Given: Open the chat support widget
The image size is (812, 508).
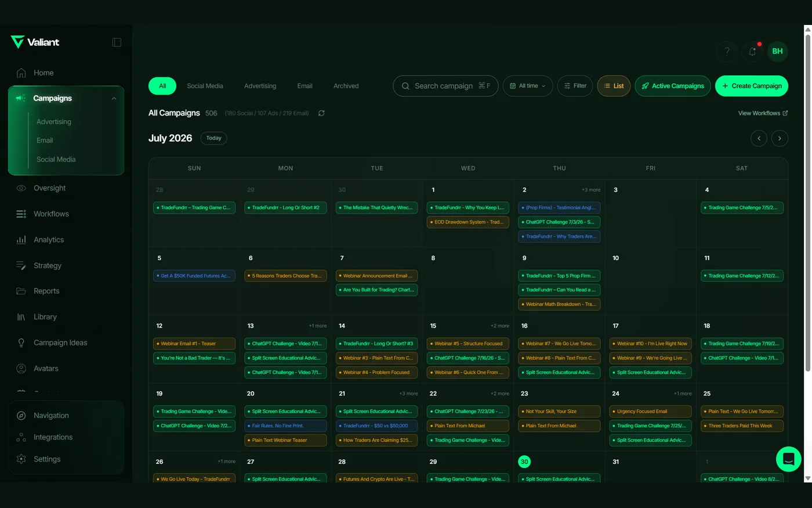Looking at the screenshot, I should 789,459.
